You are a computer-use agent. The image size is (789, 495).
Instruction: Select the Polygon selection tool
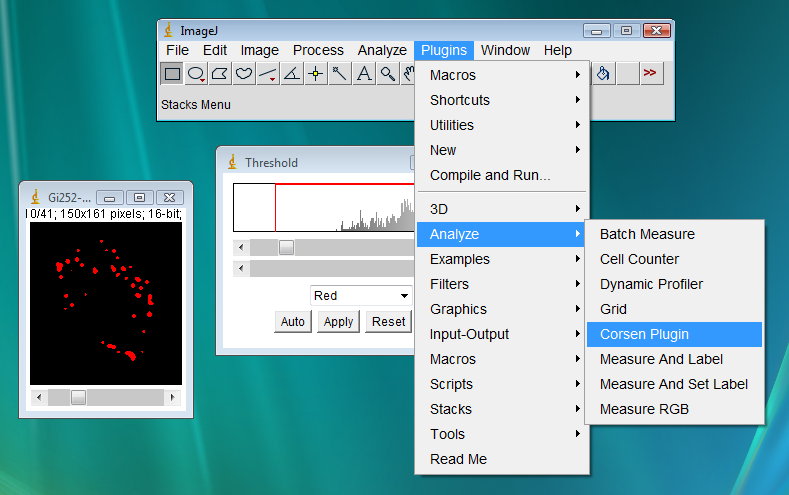(219, 74)
